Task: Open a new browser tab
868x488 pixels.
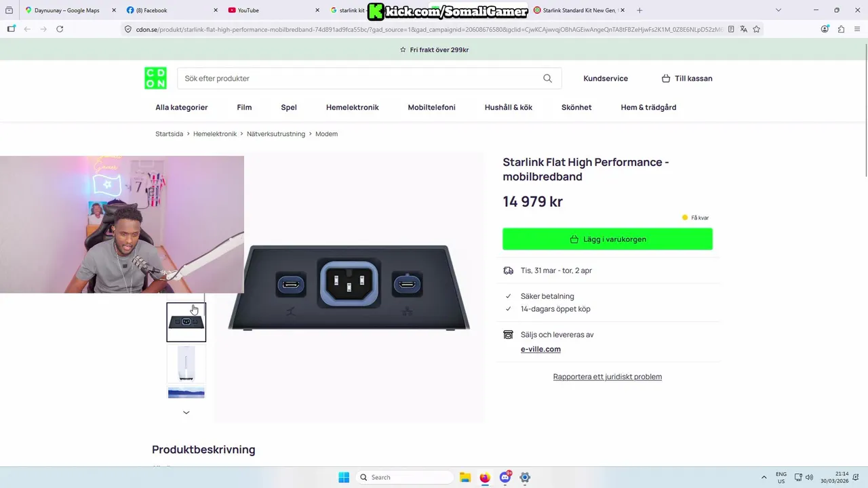Action: pyautogui.click(x=639, y=10)
